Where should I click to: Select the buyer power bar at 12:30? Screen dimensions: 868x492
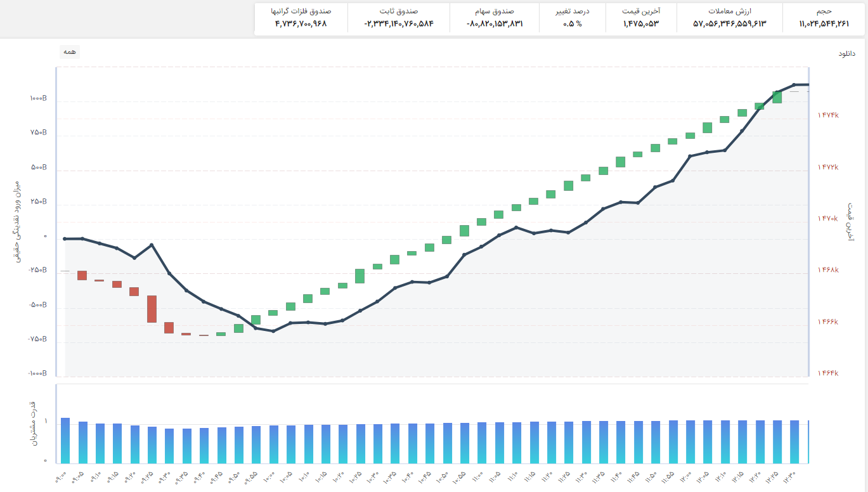[x=794, y=442]
